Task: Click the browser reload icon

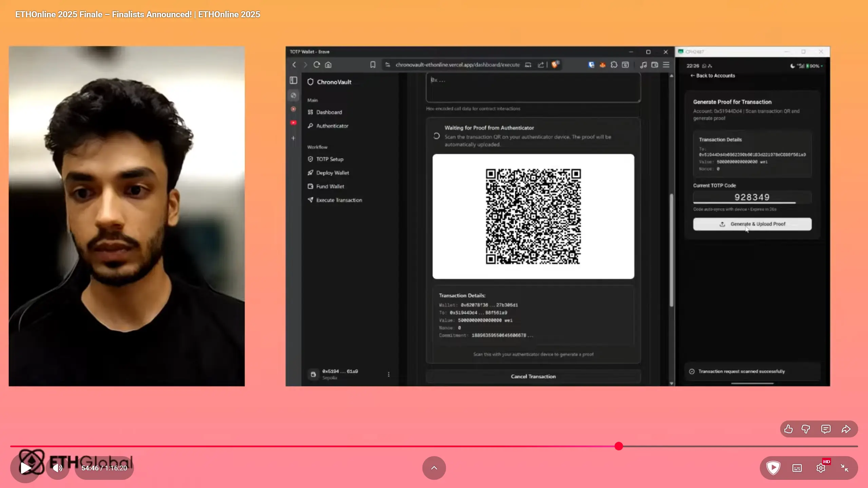Action: click(x=316, y=65)
